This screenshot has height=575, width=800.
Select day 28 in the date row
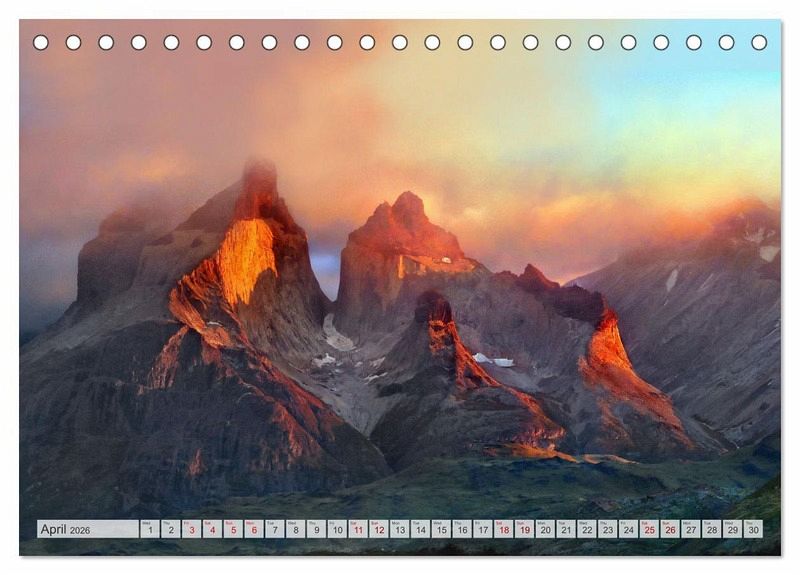coord(712,529)
